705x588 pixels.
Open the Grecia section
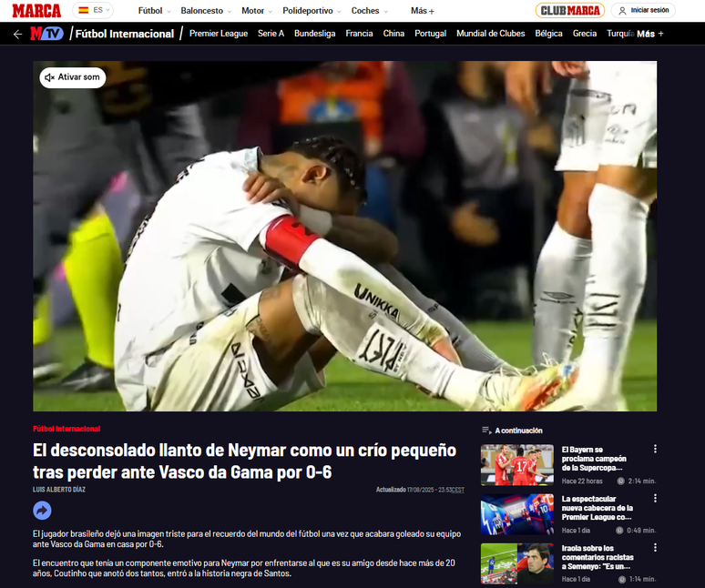[585, 34]
